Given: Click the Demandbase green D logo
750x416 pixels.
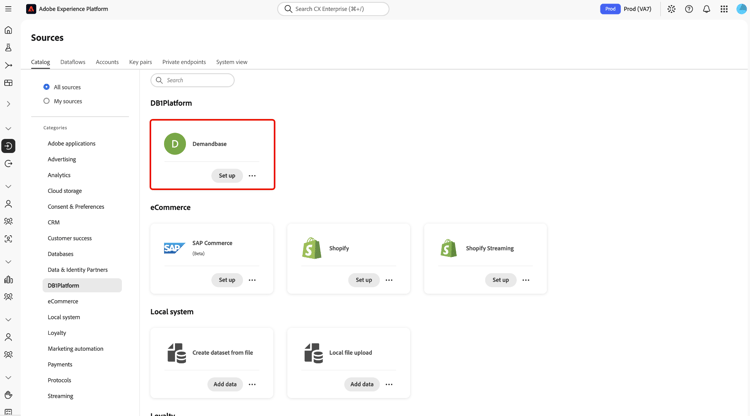Looking at the screenshot, I should [175, 144].
